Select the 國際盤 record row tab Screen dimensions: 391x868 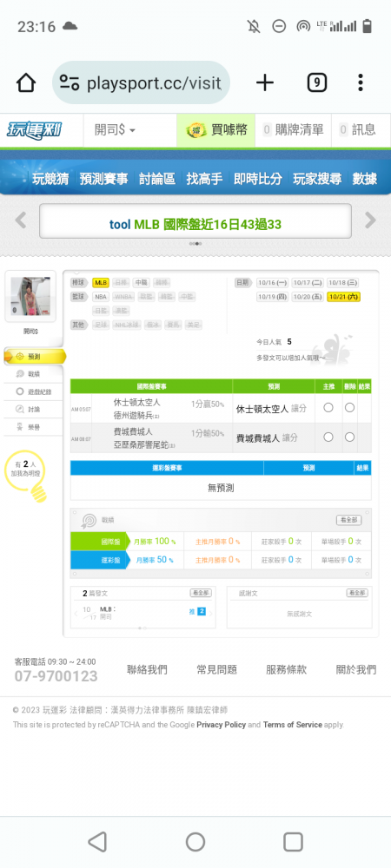[x=98, y=542]
